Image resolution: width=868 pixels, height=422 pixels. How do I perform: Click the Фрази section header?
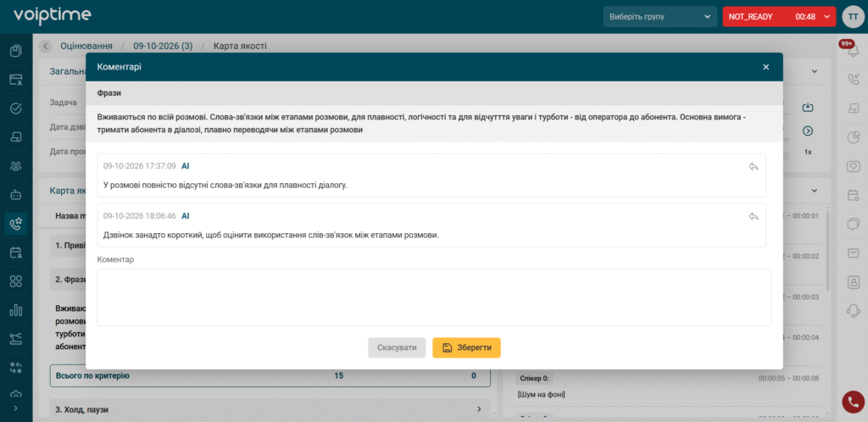tap(434, 93)
